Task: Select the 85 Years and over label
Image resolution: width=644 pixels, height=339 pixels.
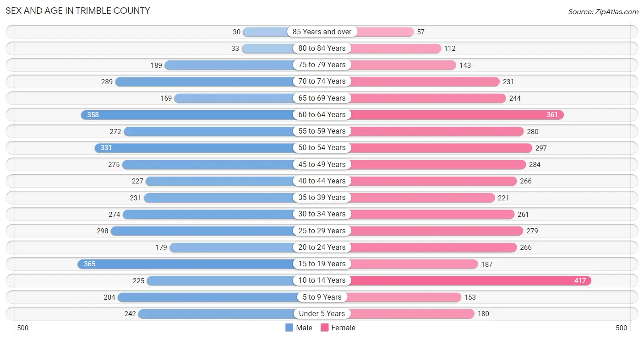Action: click(322, 32)
